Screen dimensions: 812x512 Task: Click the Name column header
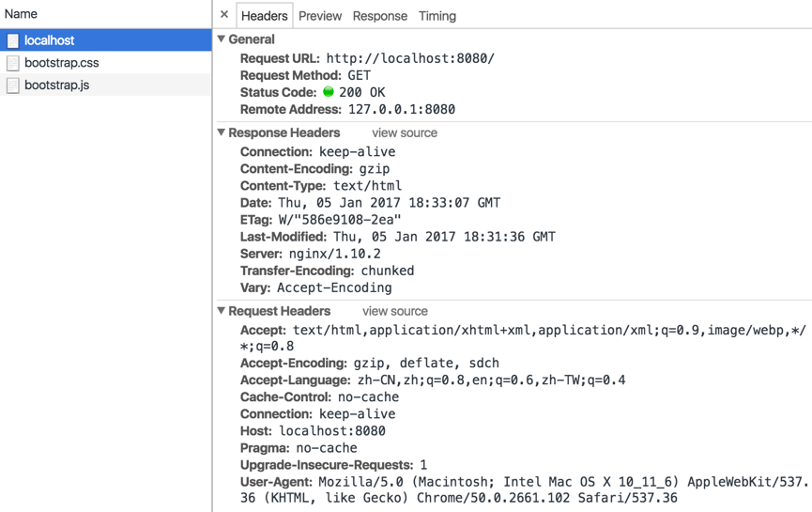(x=22, y=14)
